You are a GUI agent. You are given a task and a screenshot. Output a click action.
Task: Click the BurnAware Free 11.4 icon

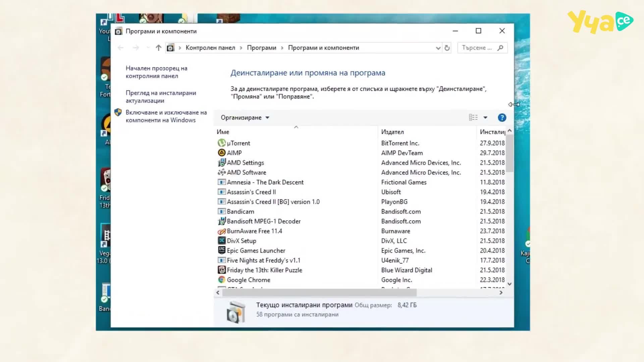[x=221, y=231]
